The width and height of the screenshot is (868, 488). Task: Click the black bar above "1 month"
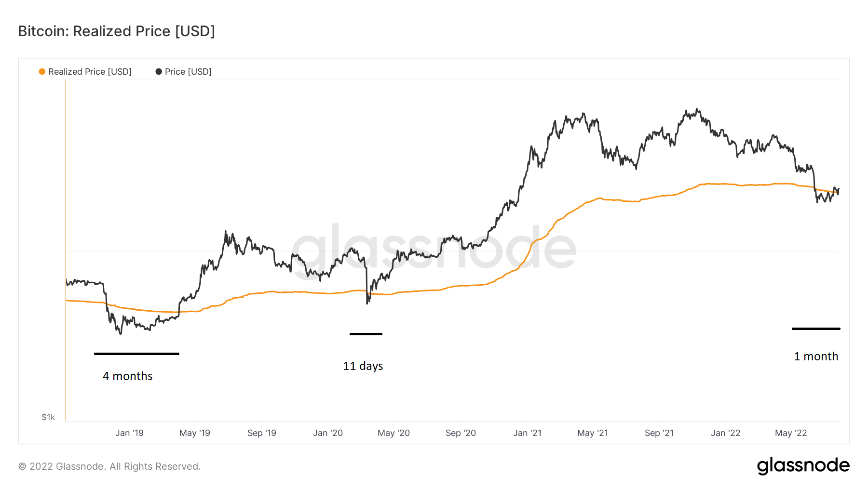[816, 329]
